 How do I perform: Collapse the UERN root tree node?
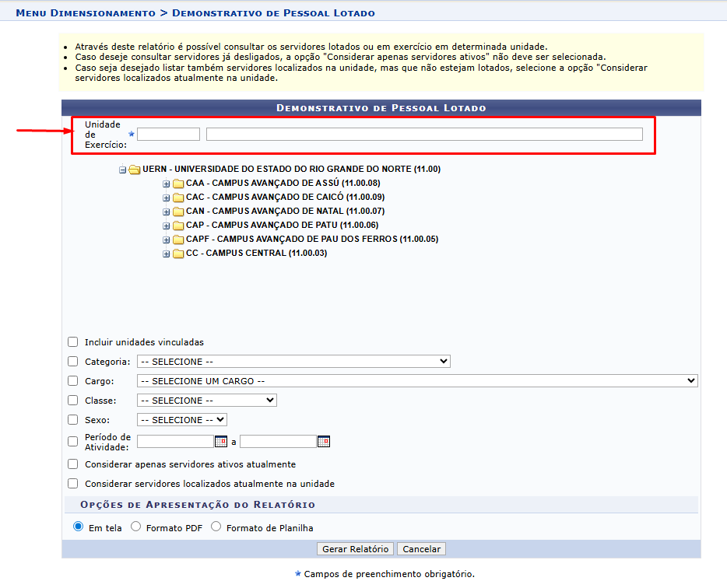point(123,170)
